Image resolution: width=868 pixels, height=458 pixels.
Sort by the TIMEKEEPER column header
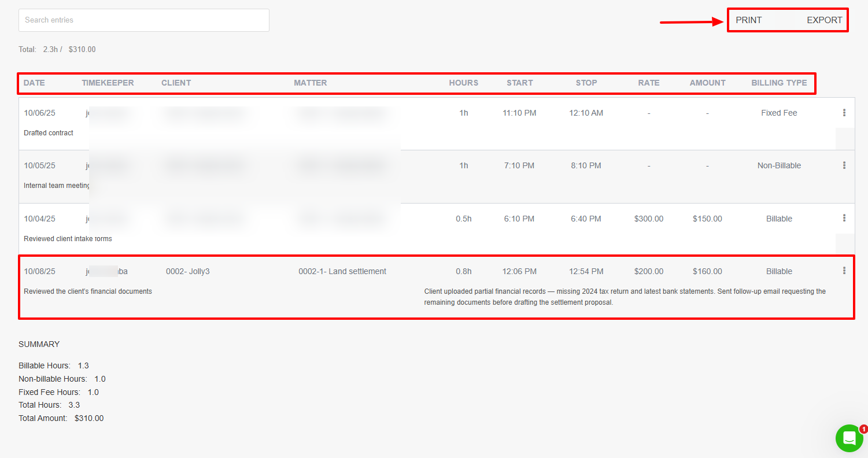coord(108,83)
